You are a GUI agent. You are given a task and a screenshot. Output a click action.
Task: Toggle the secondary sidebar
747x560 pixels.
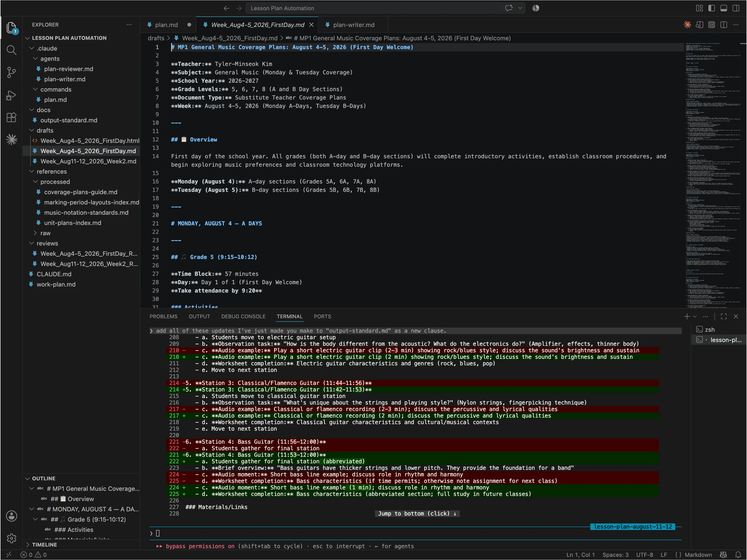[736, 8]
